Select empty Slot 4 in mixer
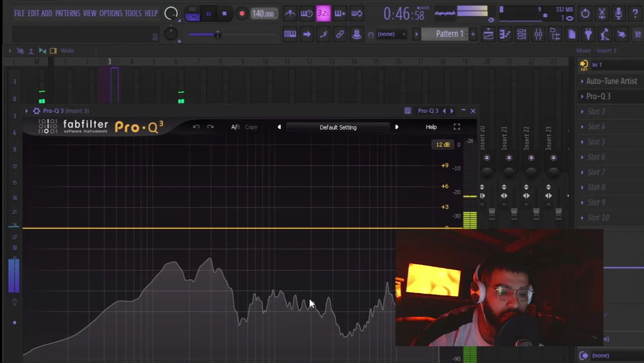644x363 pixels. tap(611, 127)
